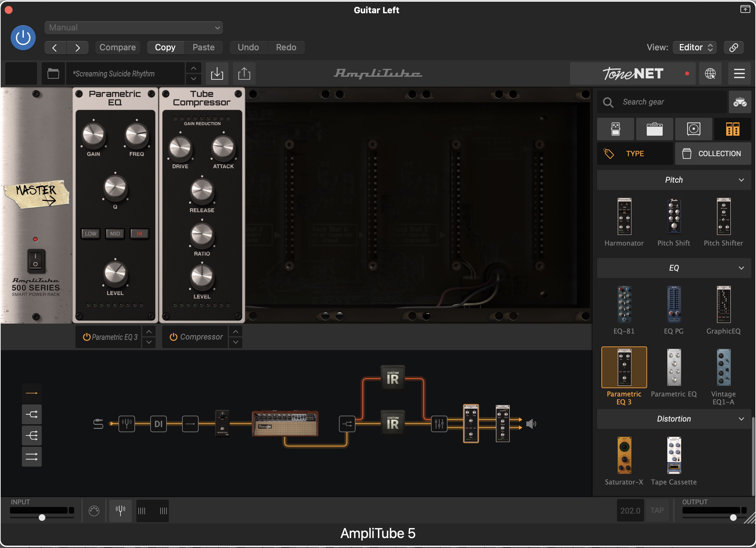
Task: Enable the LOW band on Parametric EQ
Action: coord(91,234)
